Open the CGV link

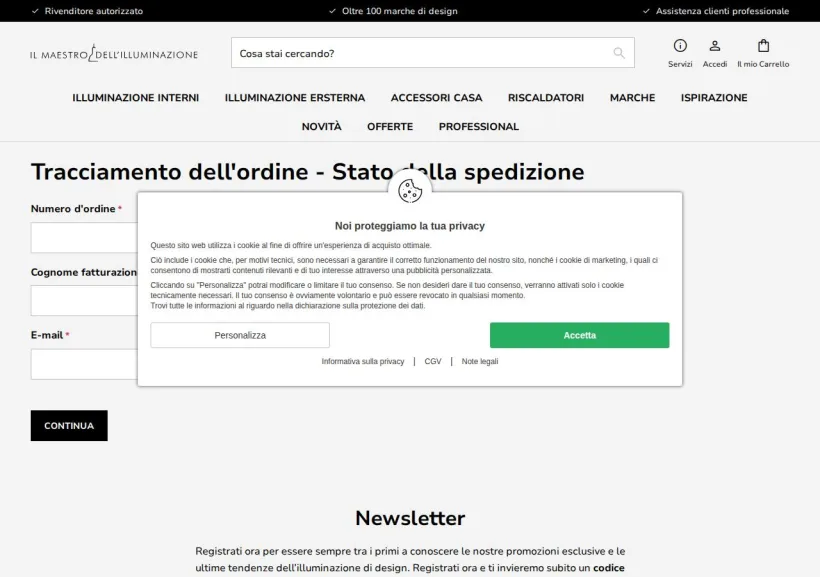(x=432, y=361)
